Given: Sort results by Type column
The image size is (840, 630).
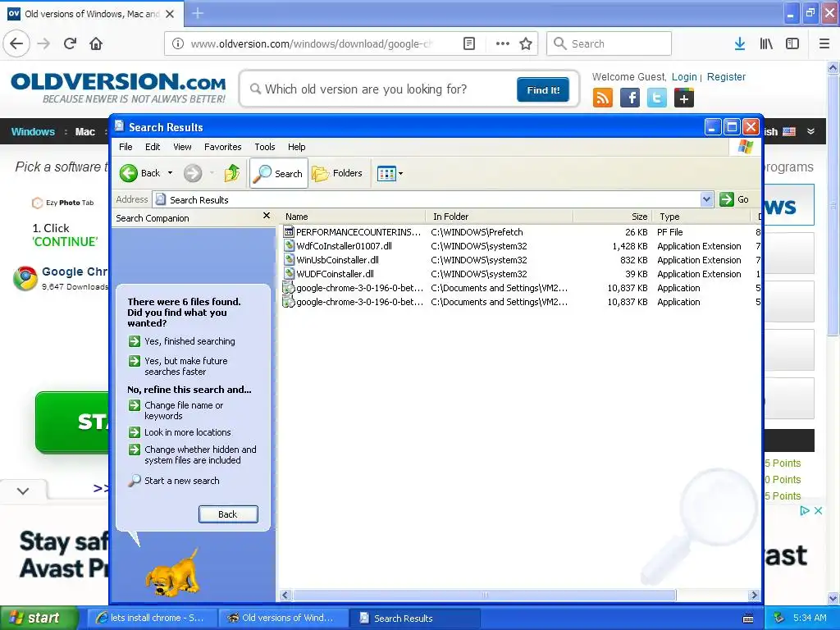Looking at the screenshot, I should click(x=701, y=217).
